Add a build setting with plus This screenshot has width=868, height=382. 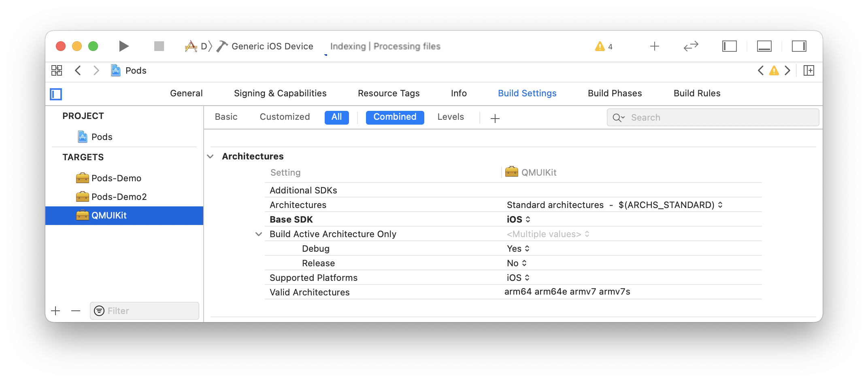495,118
